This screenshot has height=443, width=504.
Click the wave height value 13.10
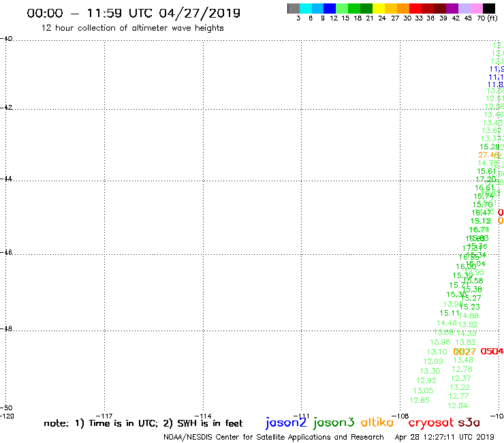(437, 352)
